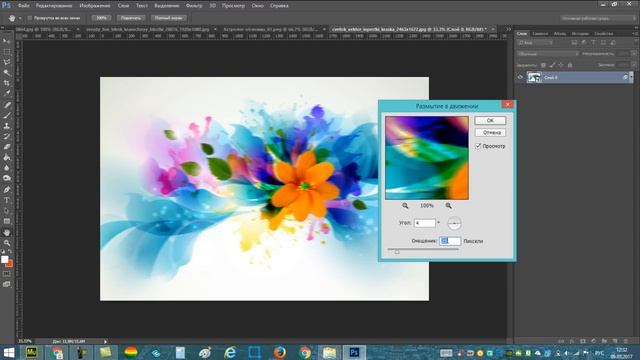Select the Type tool
The image size is (640, 360).
7,200
